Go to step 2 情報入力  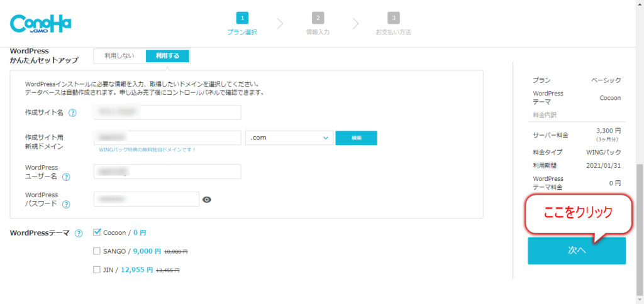318,24
